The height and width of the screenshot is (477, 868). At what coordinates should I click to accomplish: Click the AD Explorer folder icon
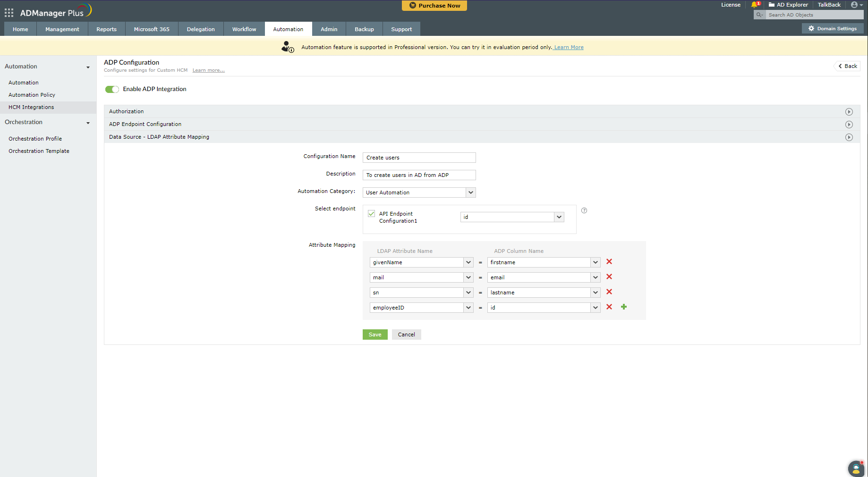[x=772, y=5]
